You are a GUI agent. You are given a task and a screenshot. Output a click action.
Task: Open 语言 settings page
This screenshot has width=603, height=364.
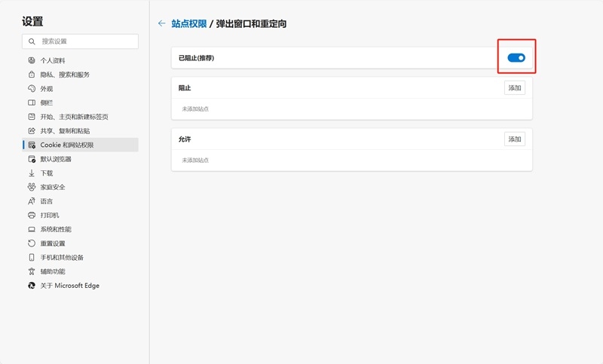(80, 201)
